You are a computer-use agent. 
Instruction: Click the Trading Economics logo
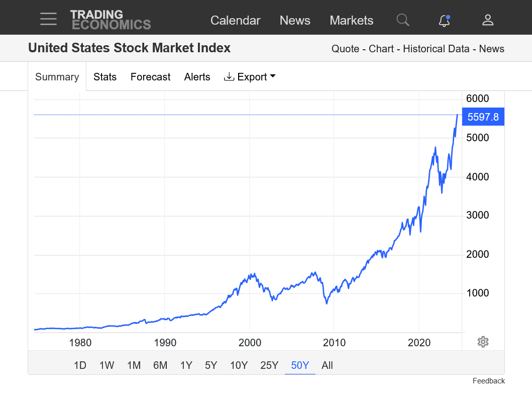click(111, 20)
